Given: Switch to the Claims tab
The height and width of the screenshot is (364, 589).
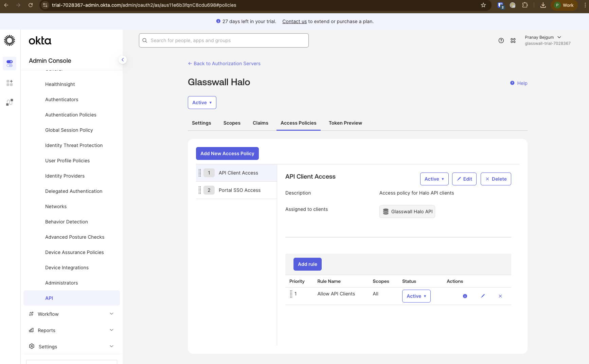Looking at the screenshot, I should (x=261, y=123).
